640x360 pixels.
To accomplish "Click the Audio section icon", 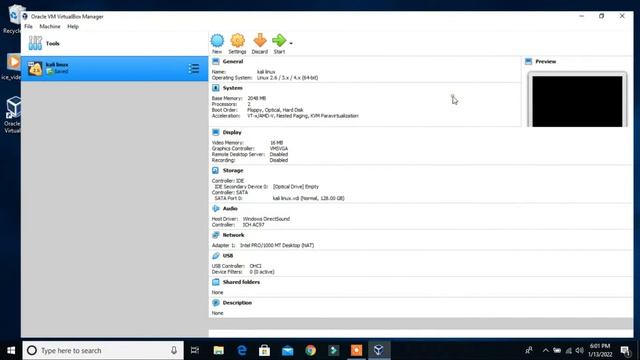I will 216,208.
